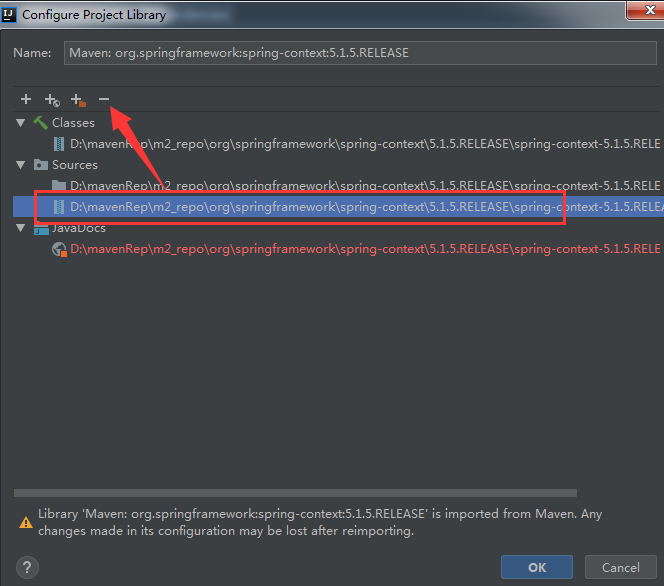Collapse the Classes tree node
Viewport: 664px width, 586px height.
coord(20,123)
